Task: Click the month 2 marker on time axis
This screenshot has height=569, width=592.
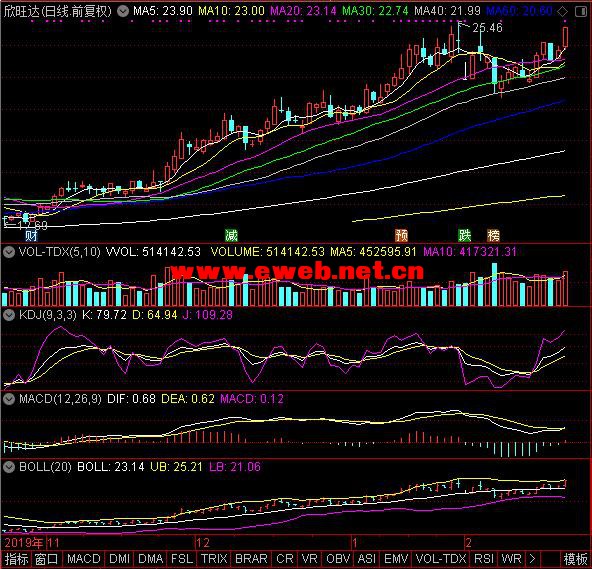Action: [469, 543]
